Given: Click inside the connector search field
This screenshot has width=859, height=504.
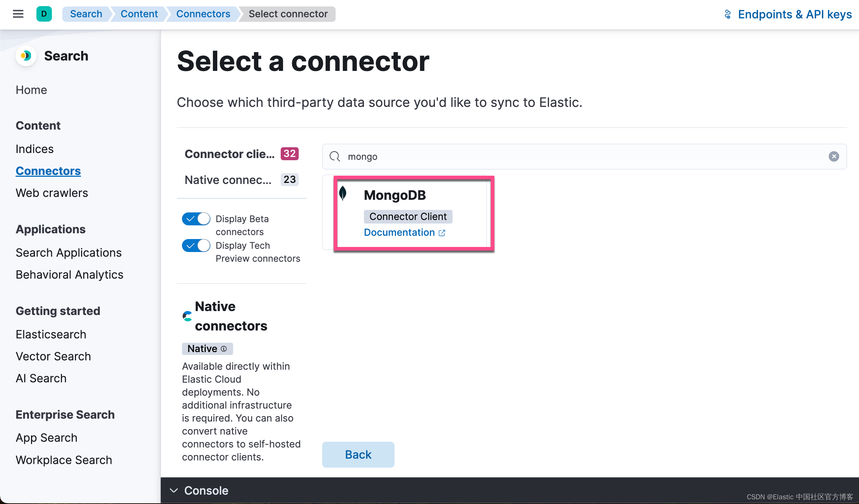Looking at the screenshot, I should (540, 157).
